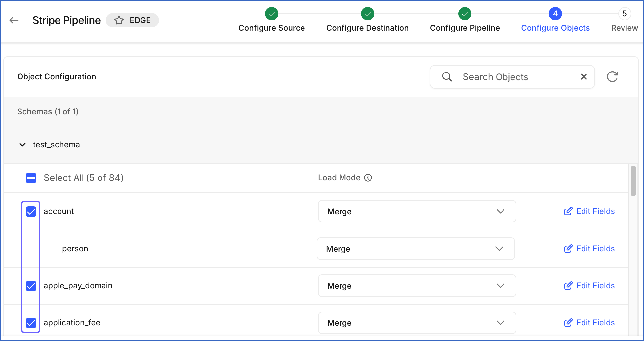The width and height of the screenshot is (644, 341).
Task: Toggle the Select All checkbox
Action: pyautogui.click(x=31, y=178)
